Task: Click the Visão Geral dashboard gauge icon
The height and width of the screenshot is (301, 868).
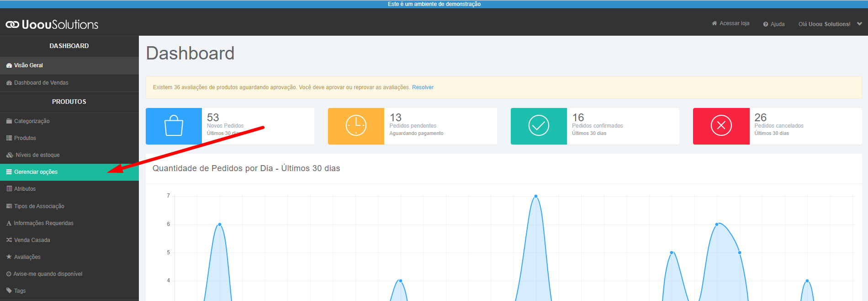Action: pos(9,65)
